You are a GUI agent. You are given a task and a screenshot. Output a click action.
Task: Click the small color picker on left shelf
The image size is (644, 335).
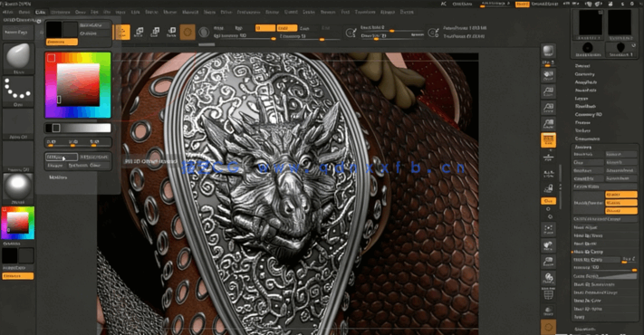pos(18,223)
